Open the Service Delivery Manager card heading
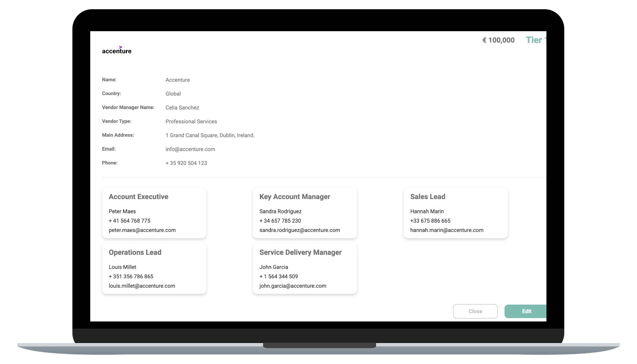The width and height of the screenshot is (637, 364). click(300, 253)
